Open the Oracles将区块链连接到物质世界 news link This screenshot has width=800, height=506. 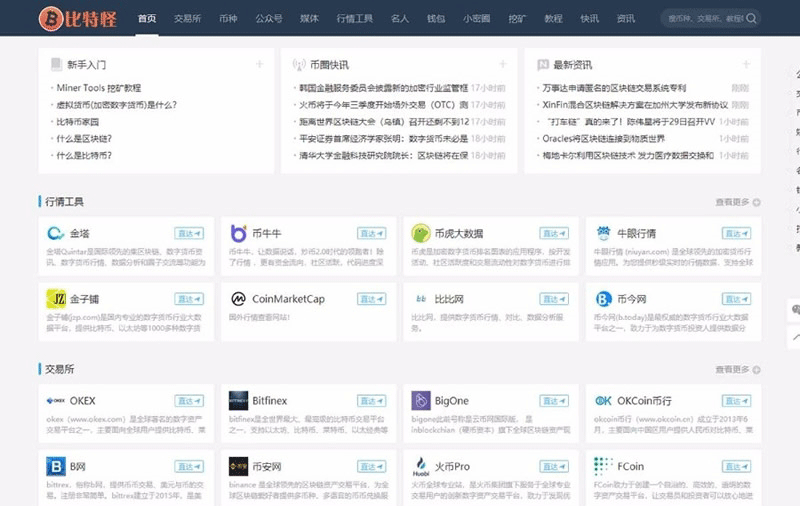tap(604, 139)
